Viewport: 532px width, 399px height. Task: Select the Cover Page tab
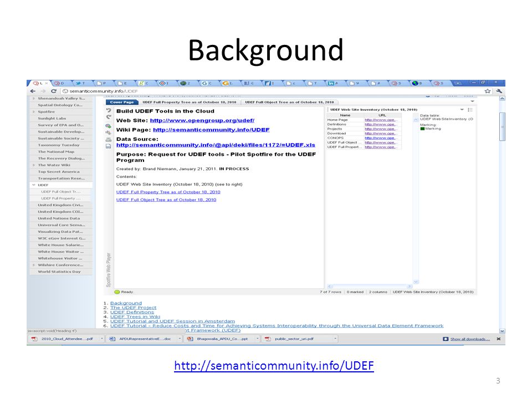[122, 102]
